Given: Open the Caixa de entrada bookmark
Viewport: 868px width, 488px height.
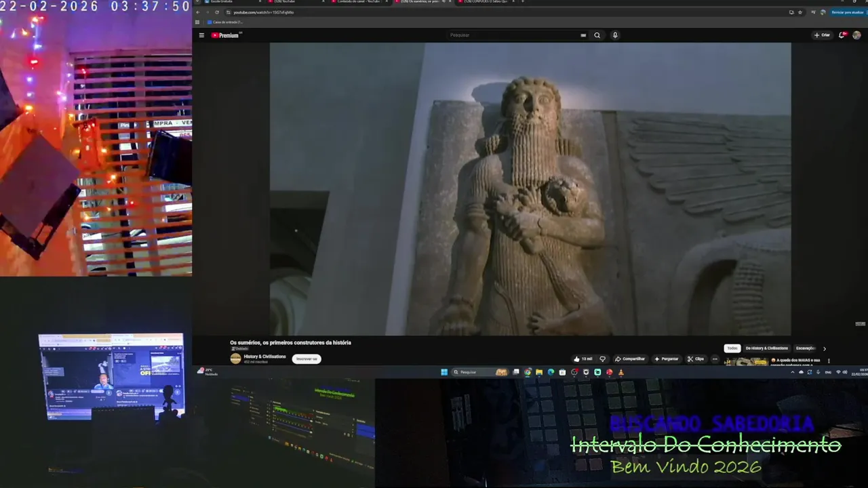Looking at the screenshot, I should 225,22.
